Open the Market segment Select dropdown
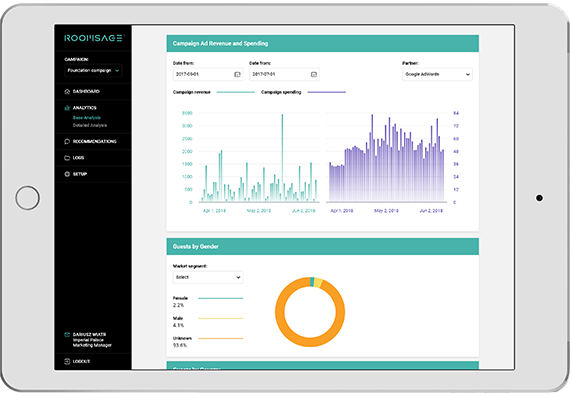571x396 pixels. tap(208, 277)
